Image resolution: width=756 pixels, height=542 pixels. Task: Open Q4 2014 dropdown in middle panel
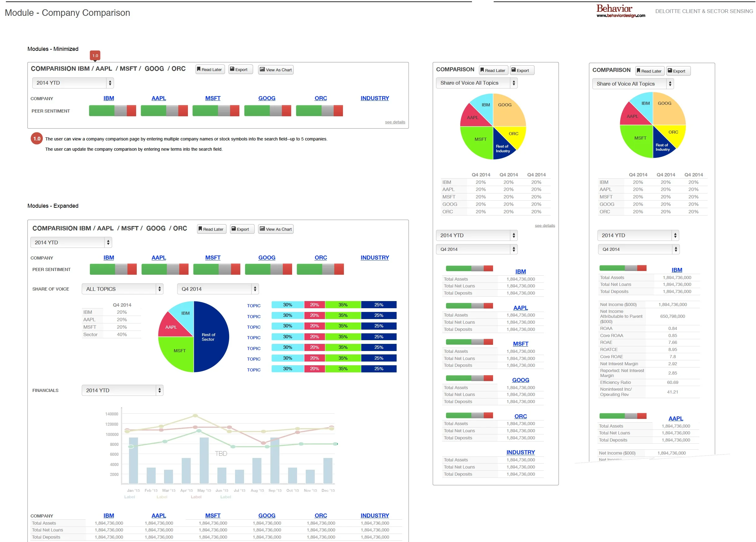point(477,249)
